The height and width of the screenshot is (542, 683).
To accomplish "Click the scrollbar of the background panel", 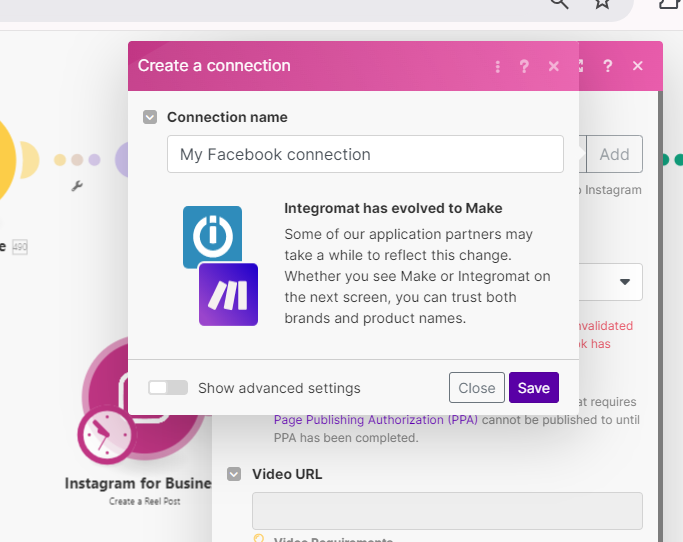I will tap(660, 314).
